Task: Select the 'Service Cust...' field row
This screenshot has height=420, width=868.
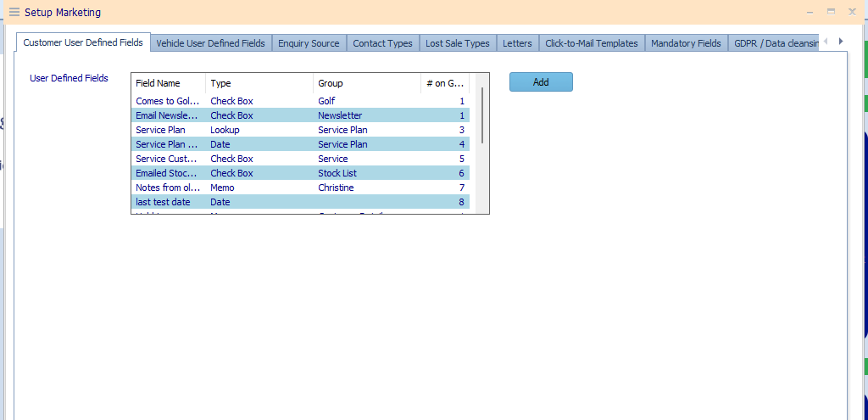Action: pyautogui.click(x=301, y=159)
